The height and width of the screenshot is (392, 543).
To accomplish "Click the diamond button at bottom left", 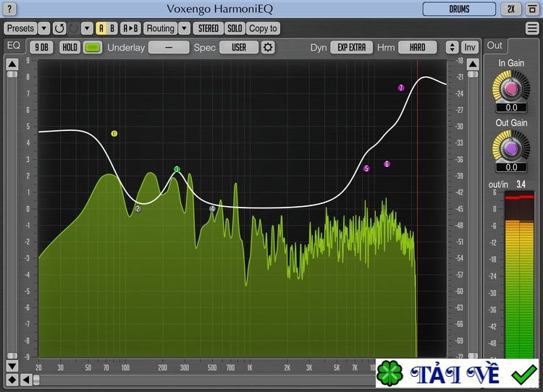I will 12,380.
